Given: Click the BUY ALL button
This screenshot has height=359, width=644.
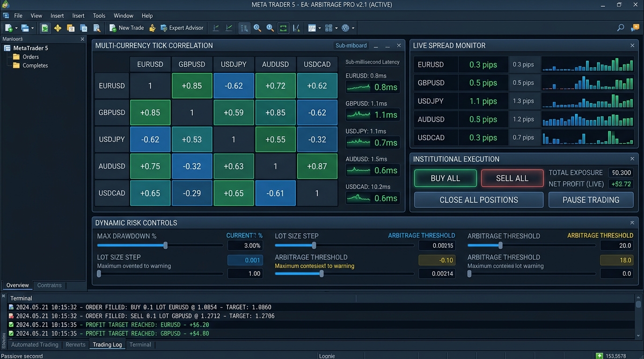Looking at the screenshot, I should pyautogui.click(x=446, y=178).
